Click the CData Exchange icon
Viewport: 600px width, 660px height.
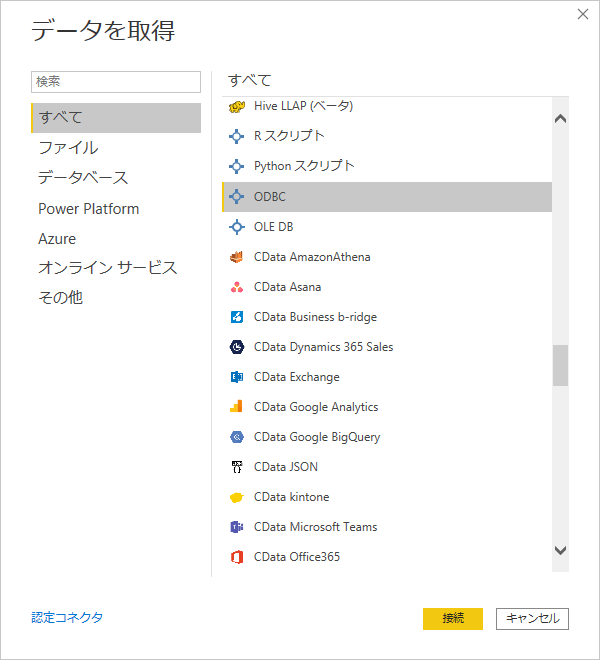[237, 377]
